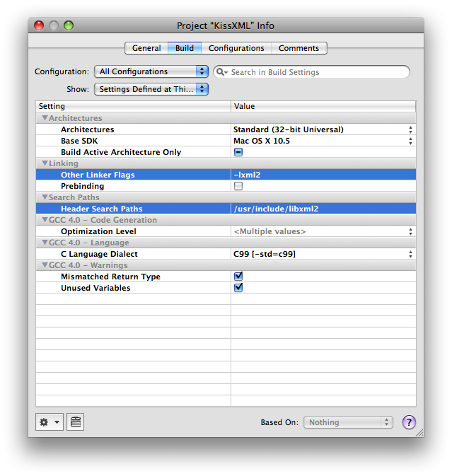Uncheck Unused Variables warning checkbox
This screenshot has height=476, width=452.
pos(238,287)
